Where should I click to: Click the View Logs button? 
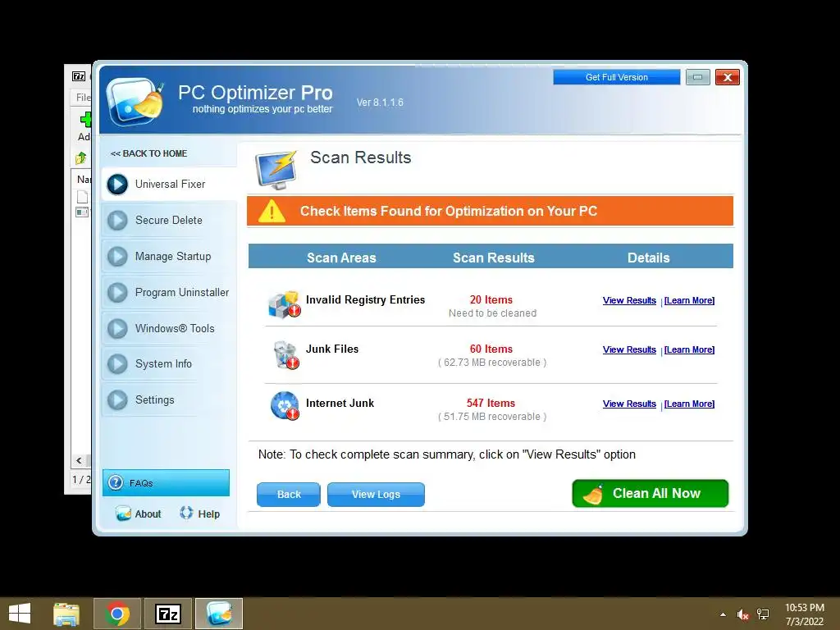point(376,495)
